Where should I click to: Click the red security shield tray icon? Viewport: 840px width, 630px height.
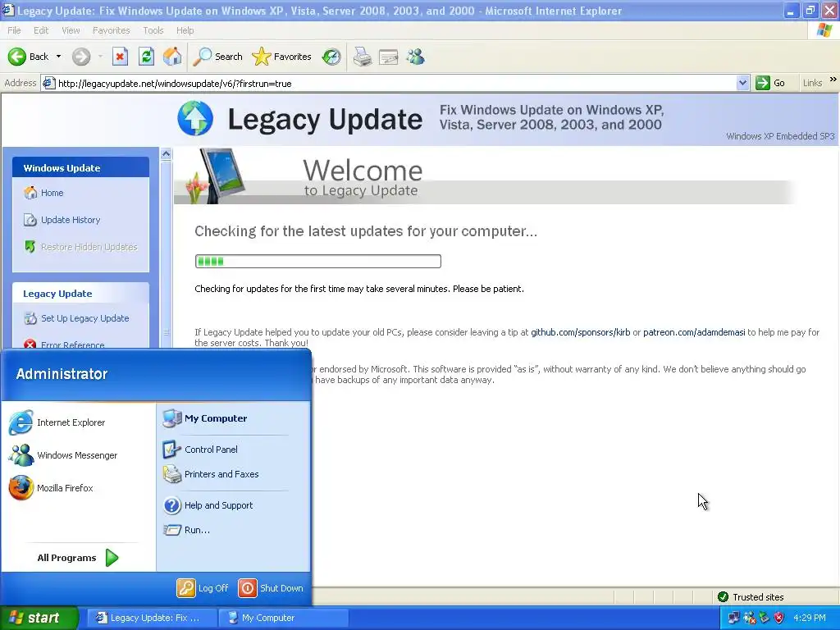[x=779, y=618]
